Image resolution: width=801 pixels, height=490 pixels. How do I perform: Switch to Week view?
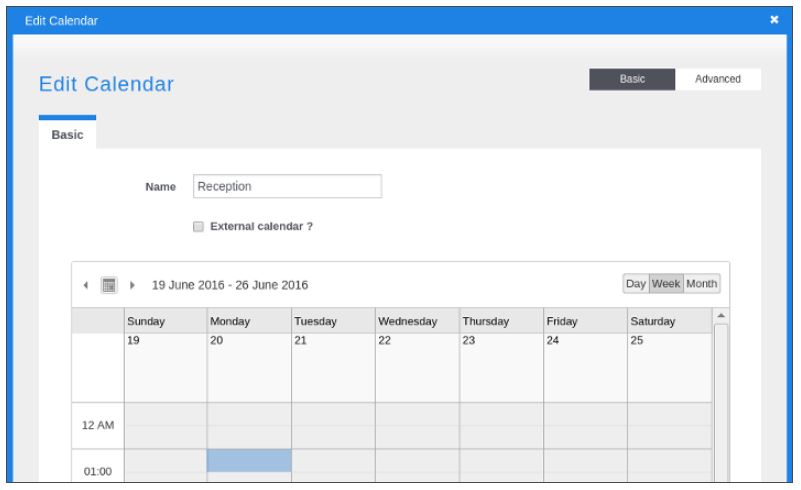click(666, 284)
